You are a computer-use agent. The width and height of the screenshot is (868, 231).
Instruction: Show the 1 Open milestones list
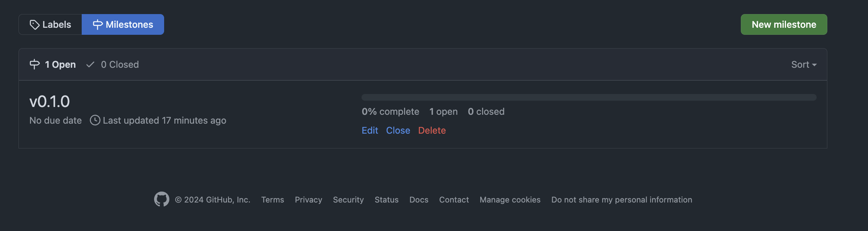(60, 64)
